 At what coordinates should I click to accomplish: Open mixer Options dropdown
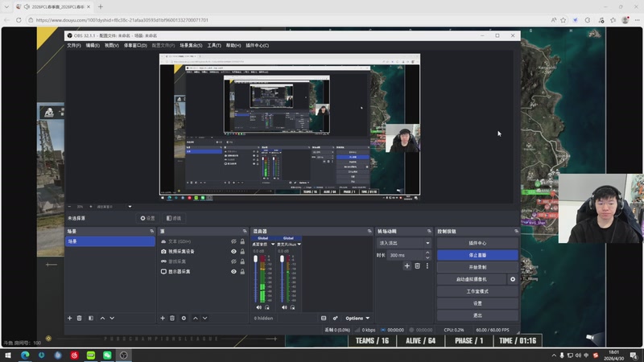(357, 318)
